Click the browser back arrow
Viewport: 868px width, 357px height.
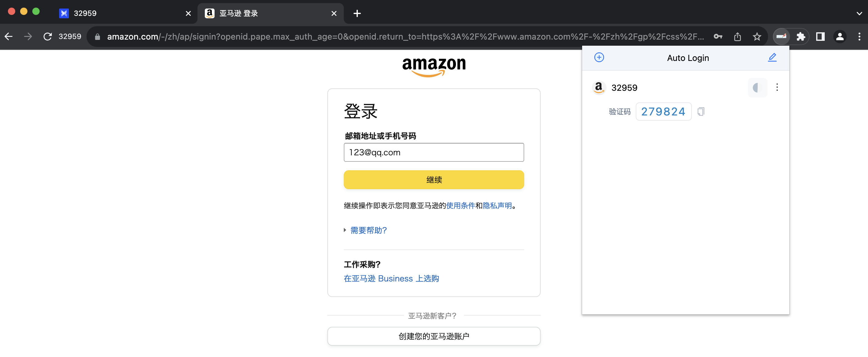pyautogui.click(x=9, y=36)
